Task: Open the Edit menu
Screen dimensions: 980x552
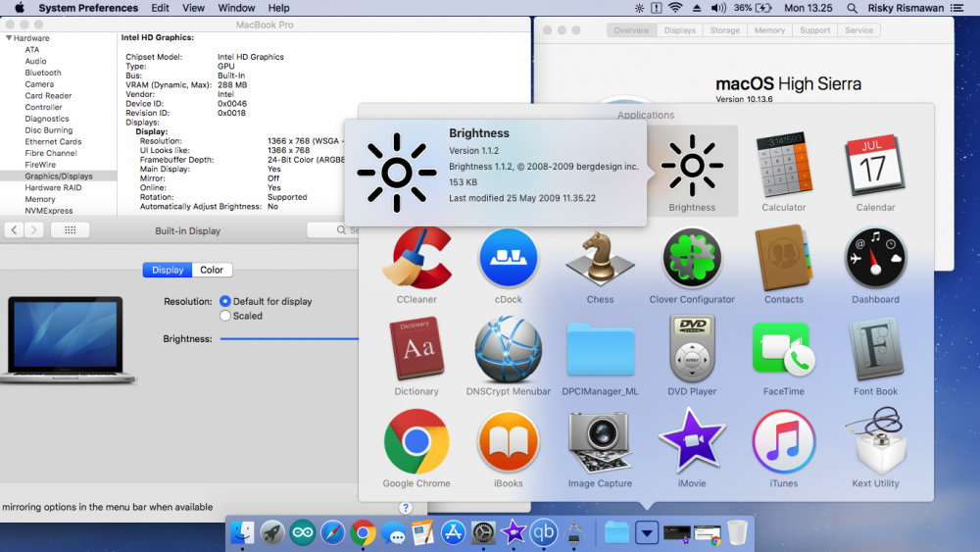Action: (160, 8)
